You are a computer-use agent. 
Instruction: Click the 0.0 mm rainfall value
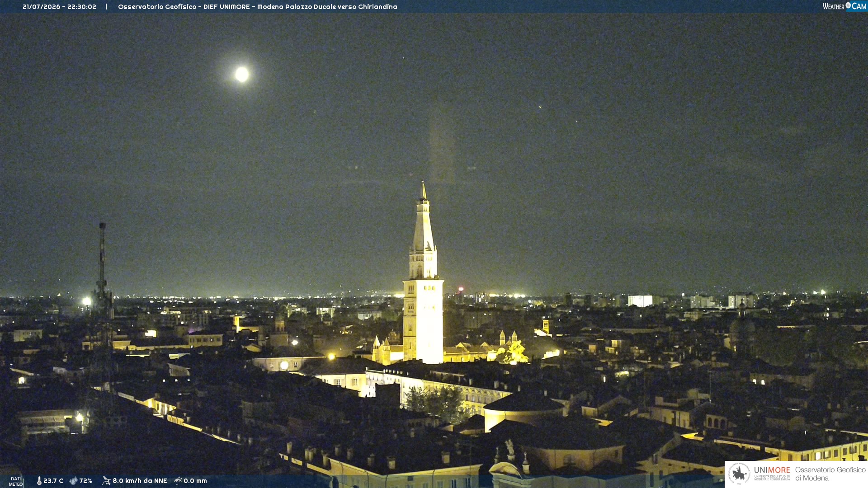click(195, 481)
